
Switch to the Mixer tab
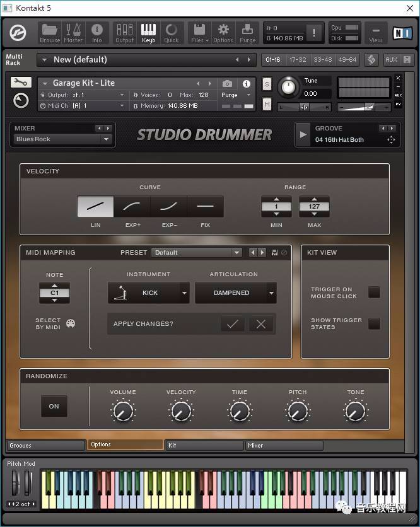[284, 445]
